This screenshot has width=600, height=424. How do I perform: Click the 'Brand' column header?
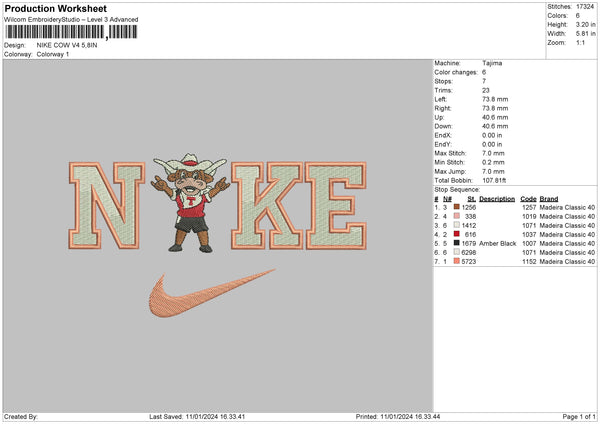[549, 199]
